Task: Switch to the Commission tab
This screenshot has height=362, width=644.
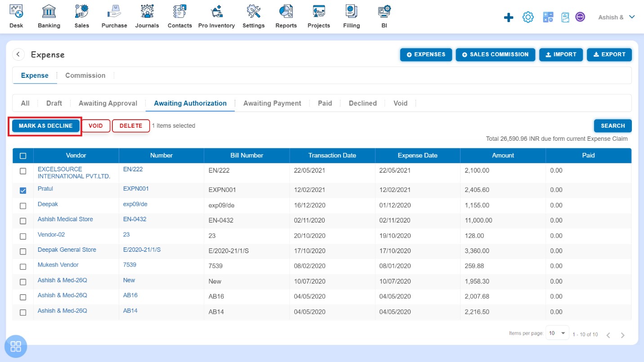Action: pyautogui.click(x=85, y=76)
